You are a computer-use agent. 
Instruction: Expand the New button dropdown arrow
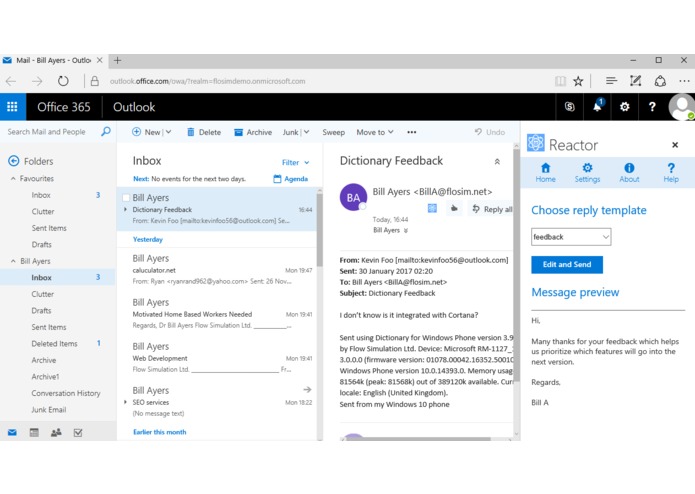click(168, 132)
